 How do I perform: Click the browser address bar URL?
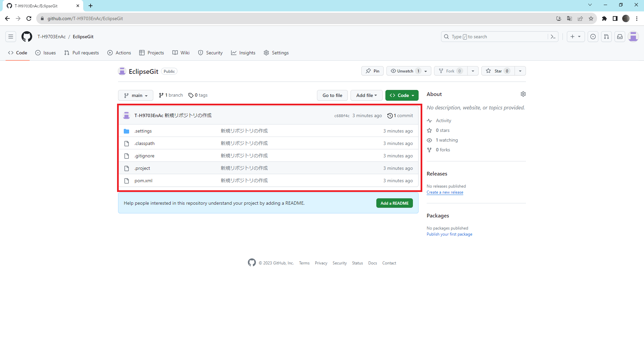click(85, 18)
